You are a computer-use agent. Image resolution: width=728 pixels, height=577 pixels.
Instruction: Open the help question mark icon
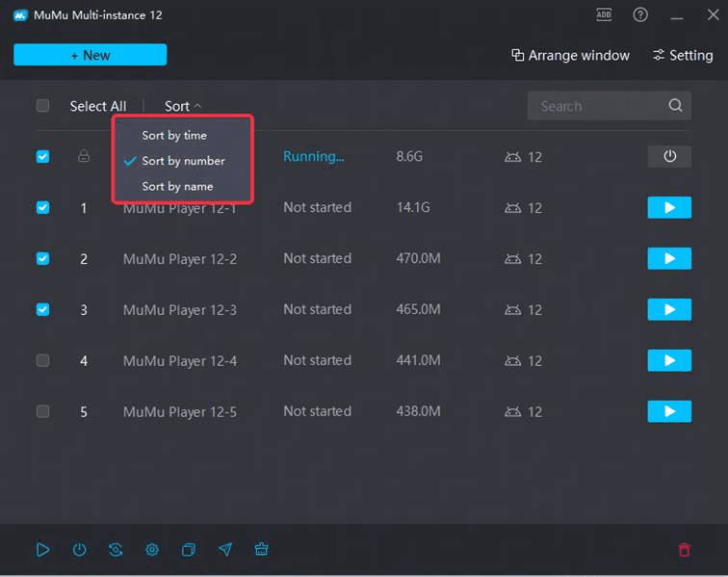pyautogui.click(x=640, y=14)
